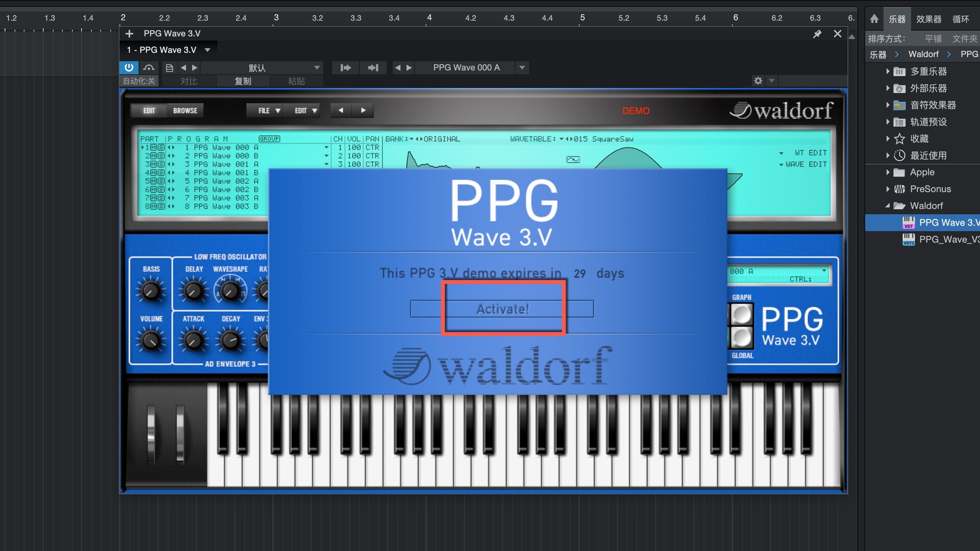Toggle the plugin power bypass button
The width and height of the screenshot is (980, 551).
[129, 67]
